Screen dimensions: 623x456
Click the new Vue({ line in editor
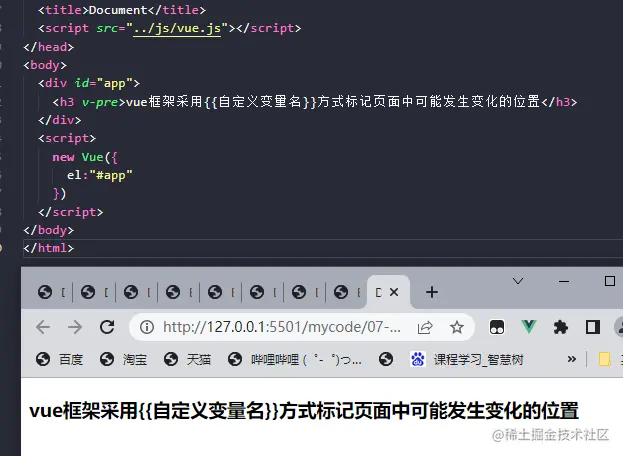coord(85,157)
